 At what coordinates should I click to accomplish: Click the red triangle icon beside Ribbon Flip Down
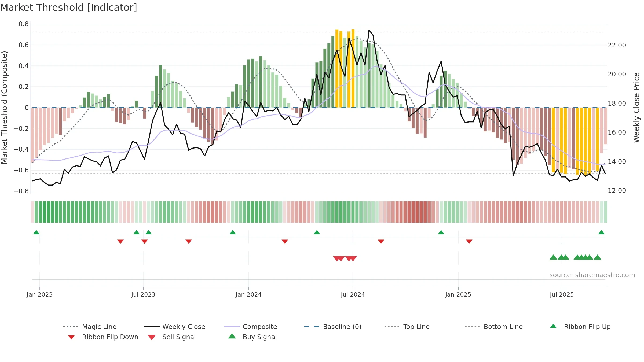pos(71,337)
